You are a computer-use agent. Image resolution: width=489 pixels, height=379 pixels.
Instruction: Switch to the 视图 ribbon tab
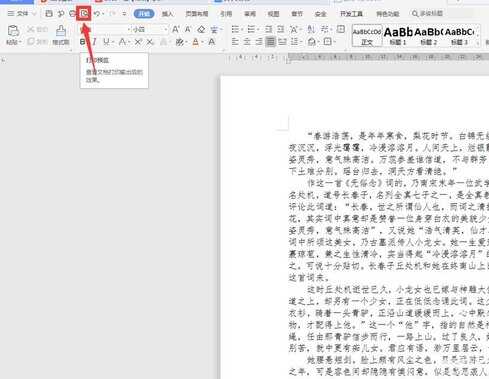point(273,14)
